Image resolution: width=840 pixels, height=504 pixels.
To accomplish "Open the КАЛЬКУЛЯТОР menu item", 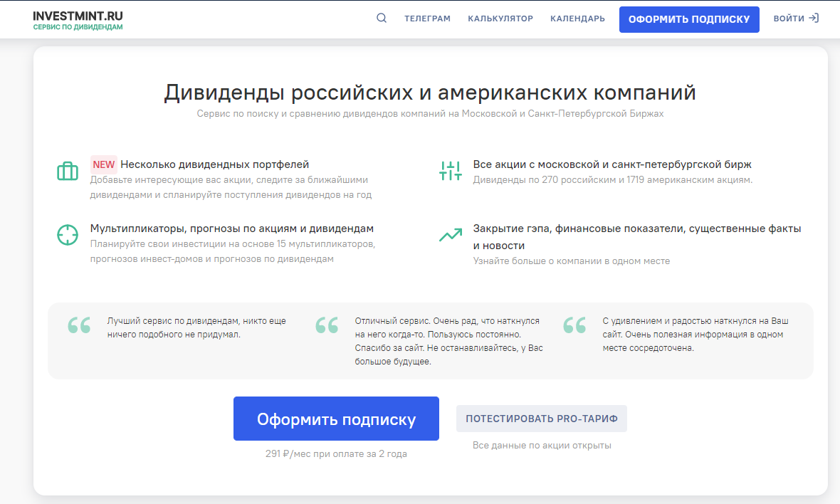I will tap(500, 19).
